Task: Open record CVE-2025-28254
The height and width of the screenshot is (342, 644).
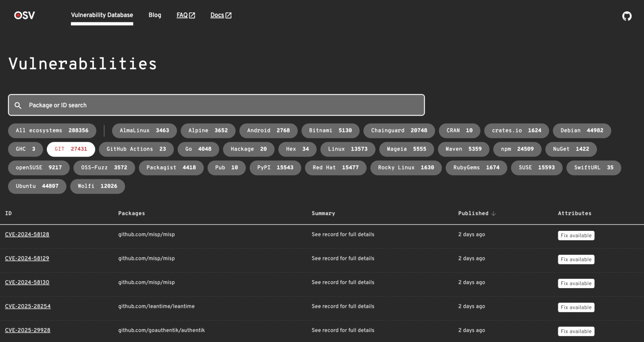Action: click(28, 306)
